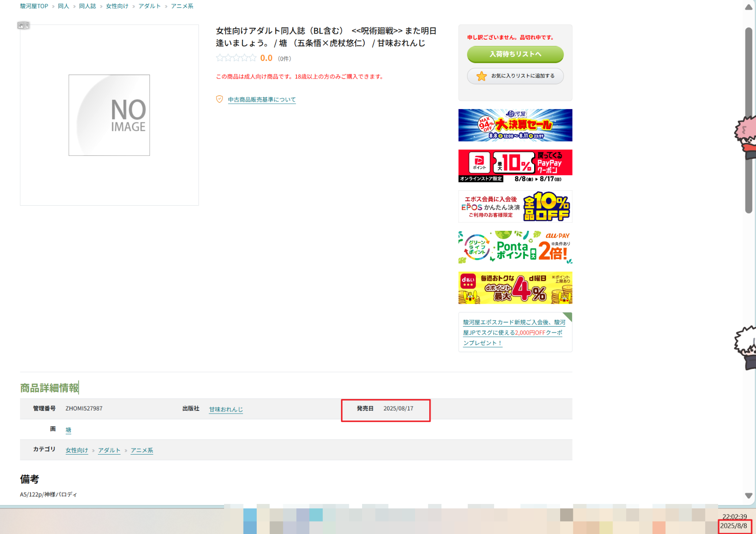Click the small image icon above product photo
The width and height of the screenshot is (756, 534).
[23, 26]
